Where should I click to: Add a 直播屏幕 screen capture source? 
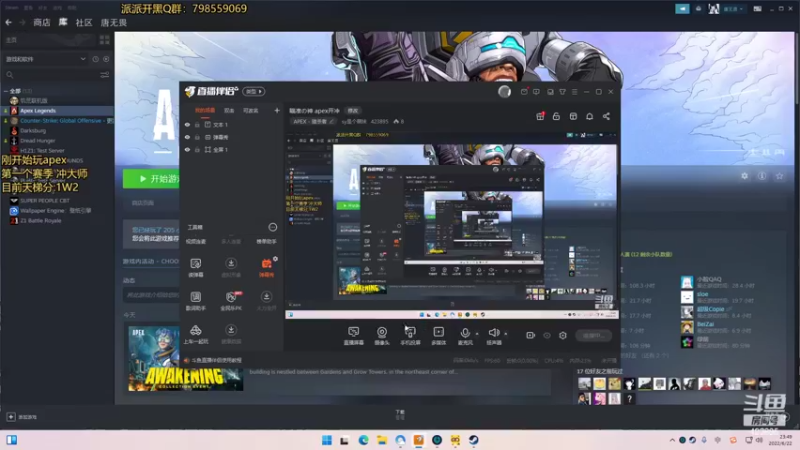pos(353,336)
